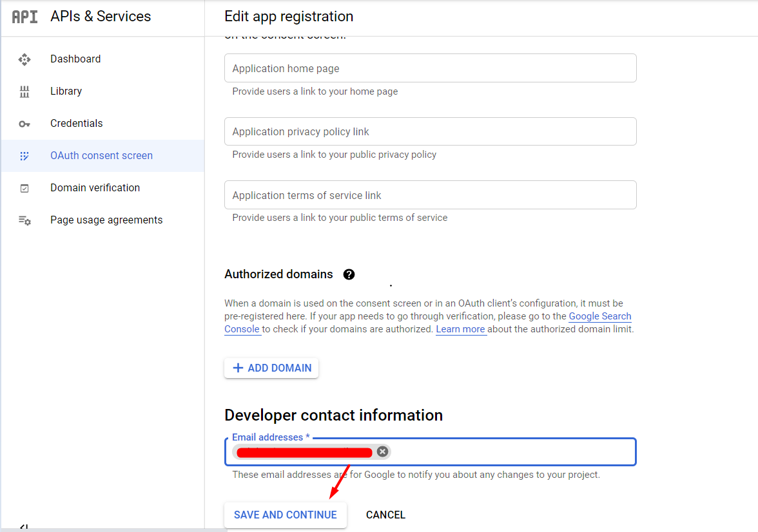Click the API logo icon

(x=24, y=17)
